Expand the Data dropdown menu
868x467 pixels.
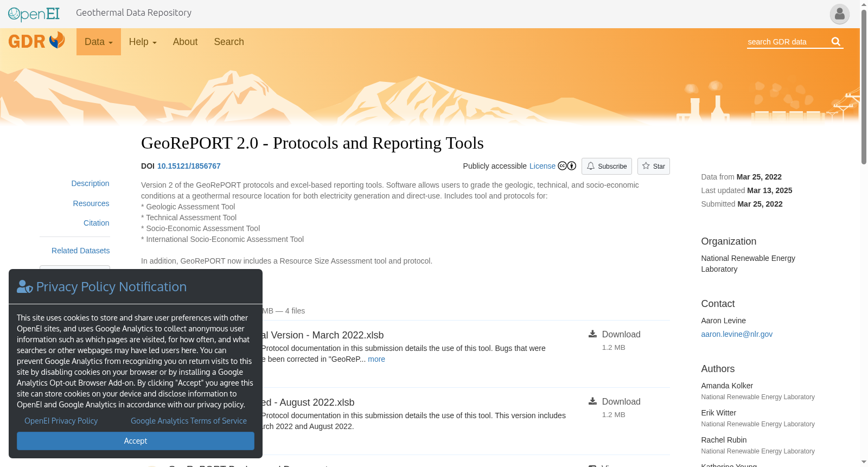pos(99,42)
